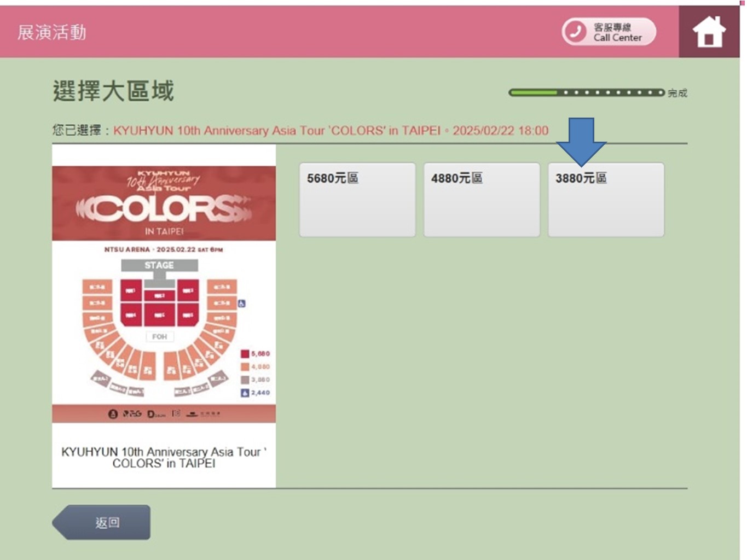This screenshot has height=560, width=747.
Task: Go to the home screen icon
Action: pos(709,32)
